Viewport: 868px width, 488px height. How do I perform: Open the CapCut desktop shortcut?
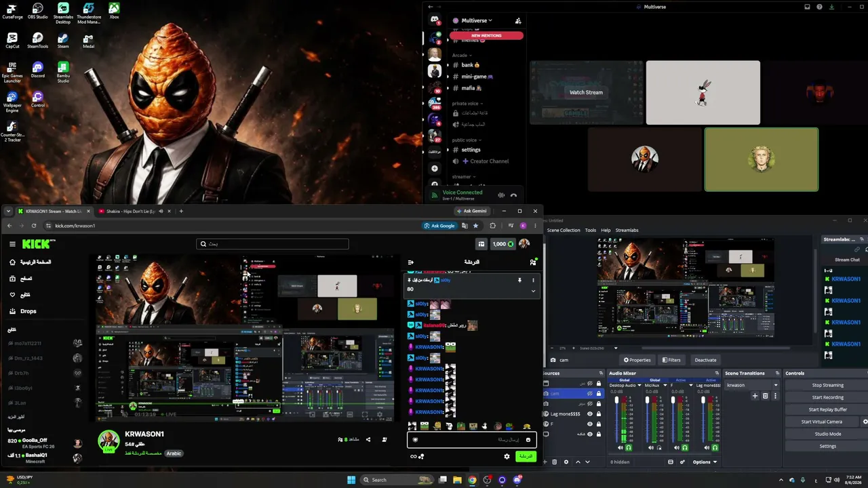pos(12,41)
